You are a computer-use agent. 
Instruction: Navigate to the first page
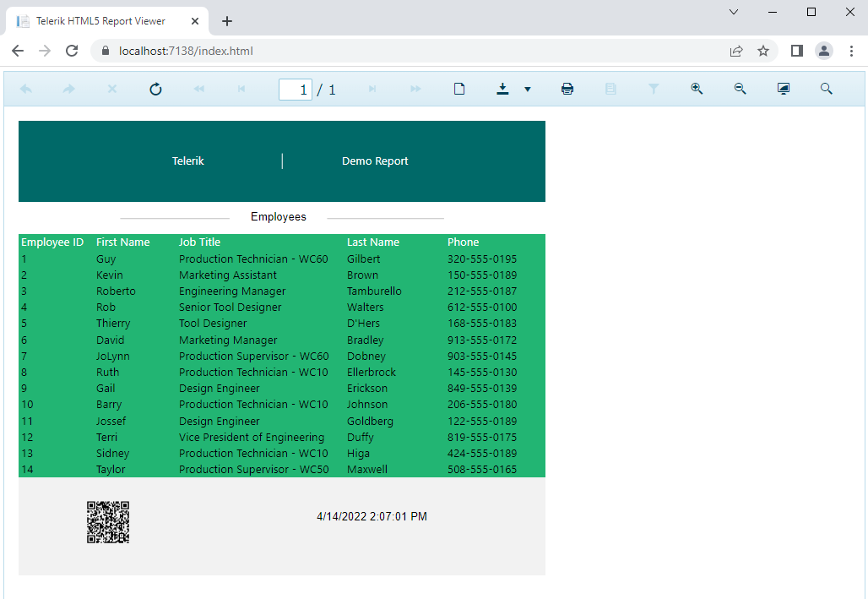242,89
